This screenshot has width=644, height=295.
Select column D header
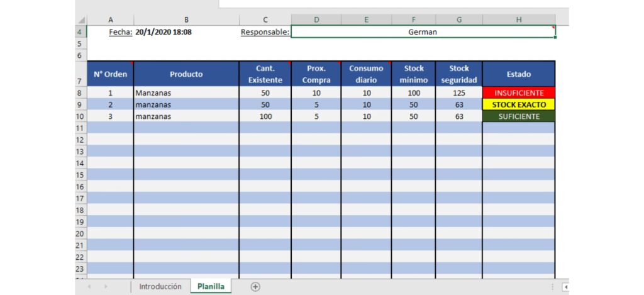click(316, 19)
